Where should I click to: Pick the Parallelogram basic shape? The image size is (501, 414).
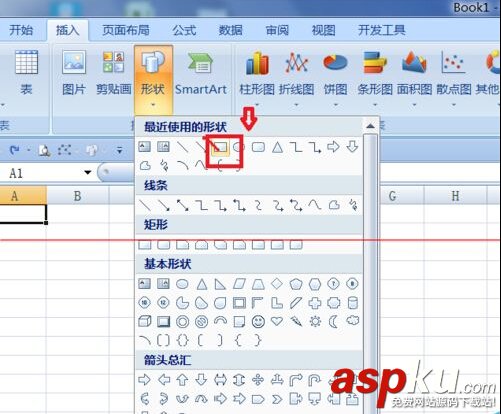pyautogui.click(x=239, y=284)
